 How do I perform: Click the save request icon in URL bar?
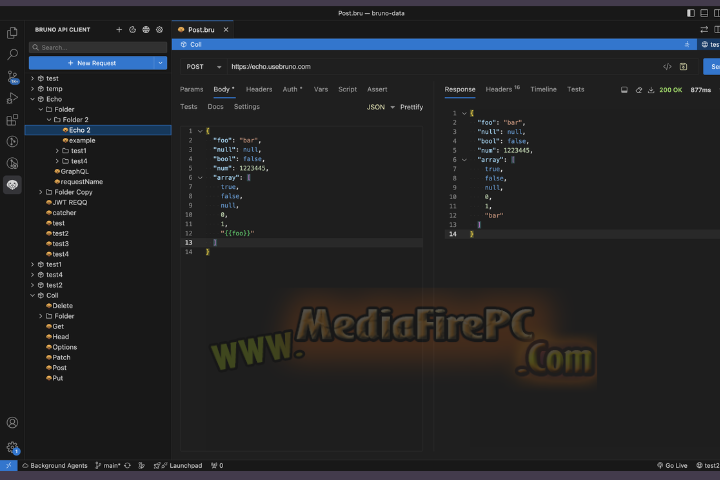tap(683, 67)
